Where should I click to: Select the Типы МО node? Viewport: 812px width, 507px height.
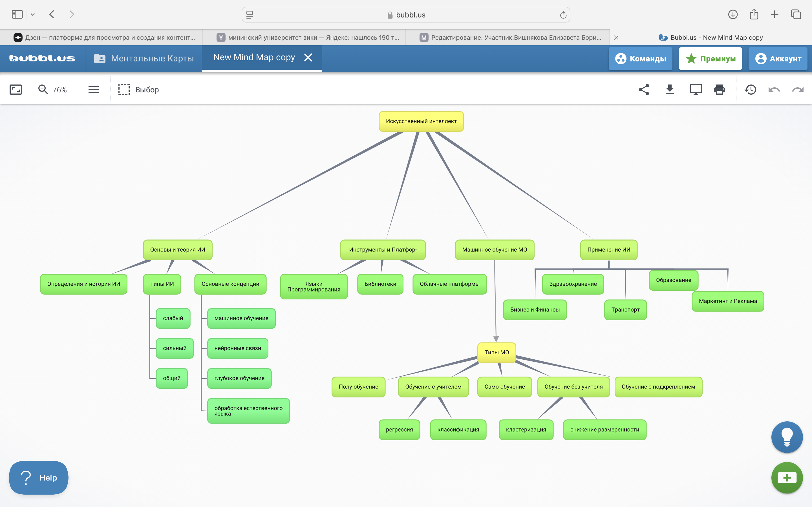[x=496, y=352]
